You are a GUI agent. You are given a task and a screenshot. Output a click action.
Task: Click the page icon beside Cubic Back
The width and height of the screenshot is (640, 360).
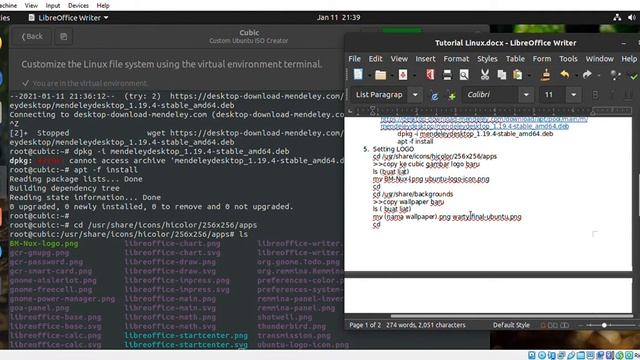63,37
